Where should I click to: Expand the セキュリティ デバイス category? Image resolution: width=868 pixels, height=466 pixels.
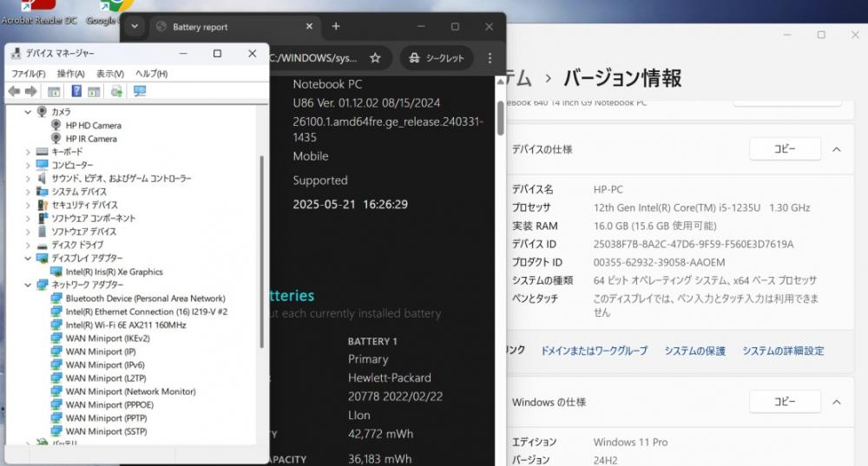(x=28, y=206)
